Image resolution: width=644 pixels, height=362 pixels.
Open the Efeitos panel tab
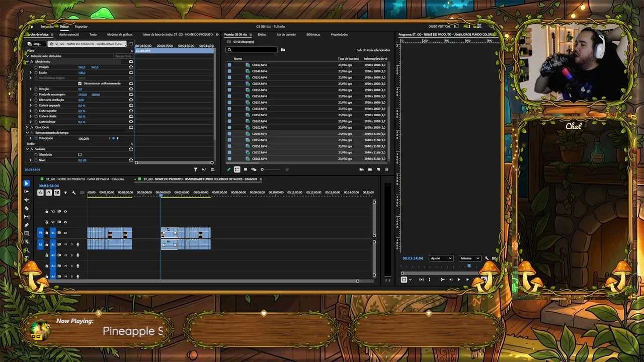(262, 35)
